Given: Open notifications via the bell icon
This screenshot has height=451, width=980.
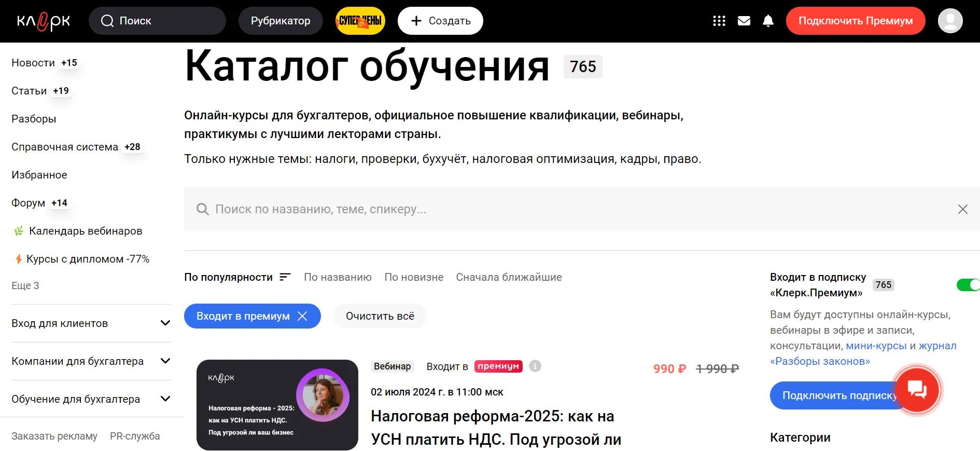Looking at the screenshot, I should (x=768, y=21).
